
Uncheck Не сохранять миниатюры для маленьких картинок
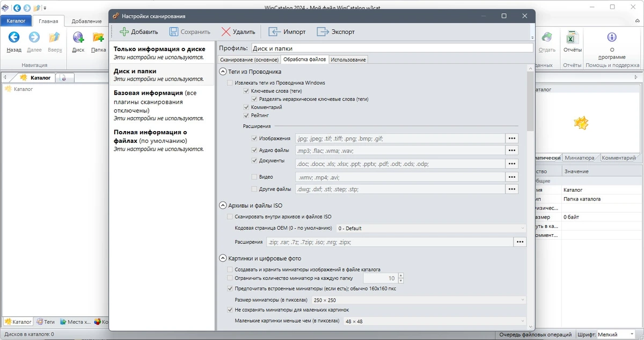click(x=230, y=310)
